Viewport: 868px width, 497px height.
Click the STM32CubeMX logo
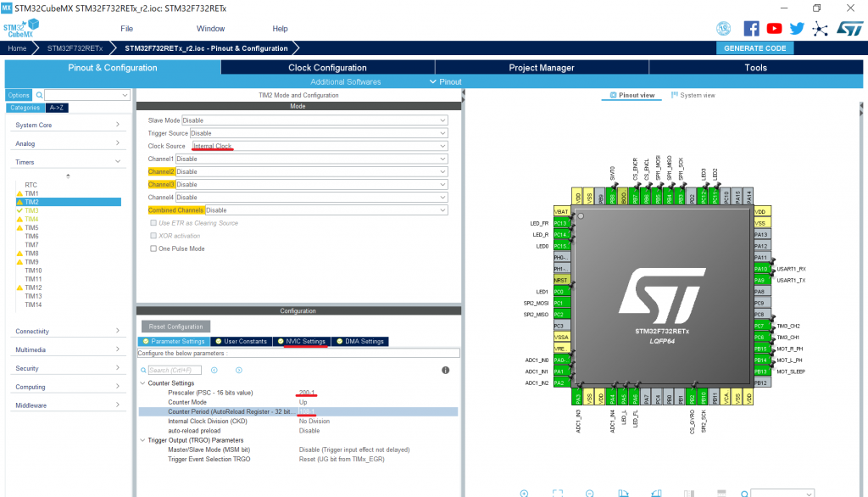click(21, 28)
